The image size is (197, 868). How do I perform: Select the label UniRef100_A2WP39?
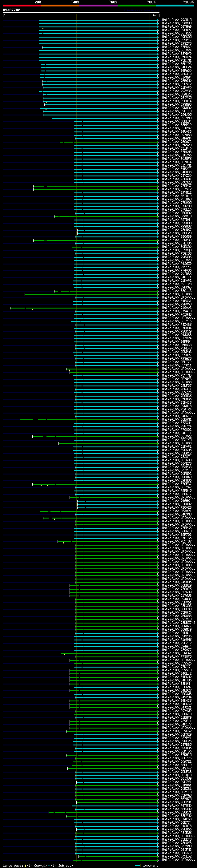(176, 240)
